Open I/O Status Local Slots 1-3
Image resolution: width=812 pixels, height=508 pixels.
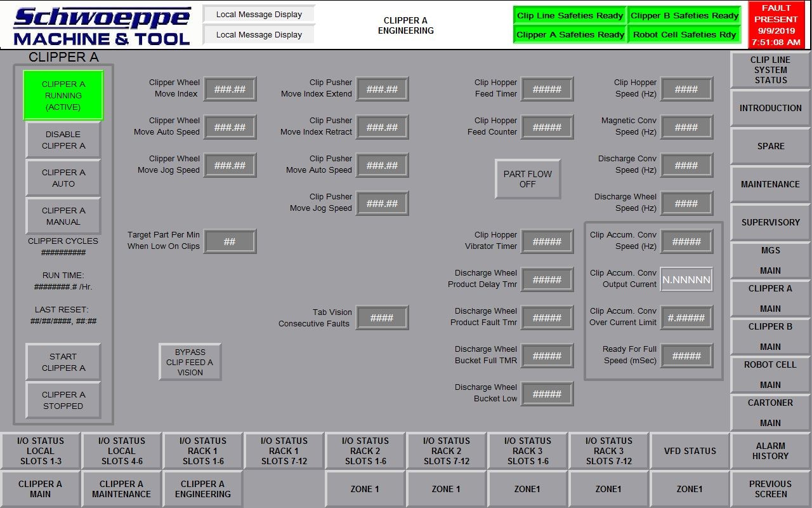click(41, 451)
